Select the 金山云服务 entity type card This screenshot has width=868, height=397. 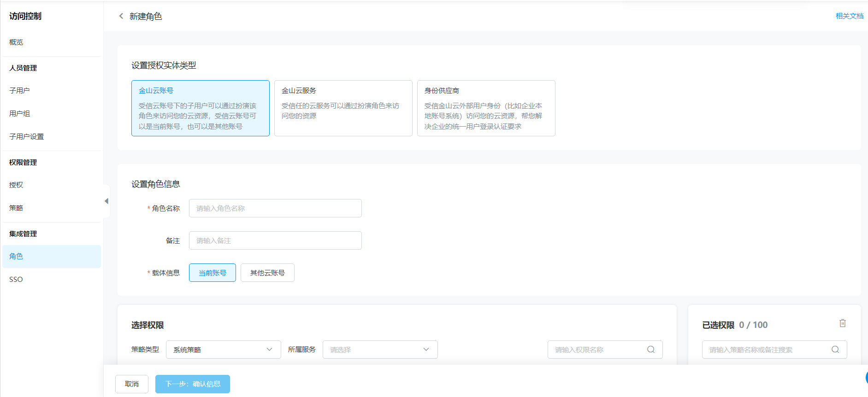(343, 108)
